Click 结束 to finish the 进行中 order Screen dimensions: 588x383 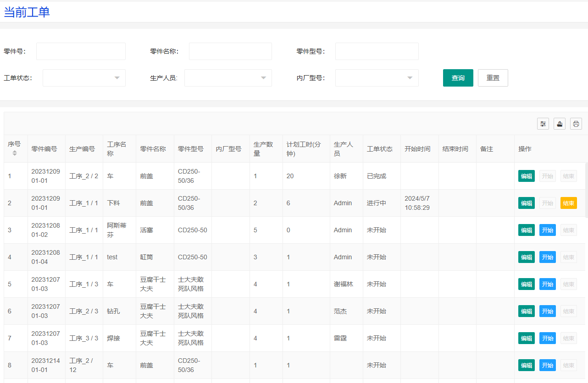point(568,203)
